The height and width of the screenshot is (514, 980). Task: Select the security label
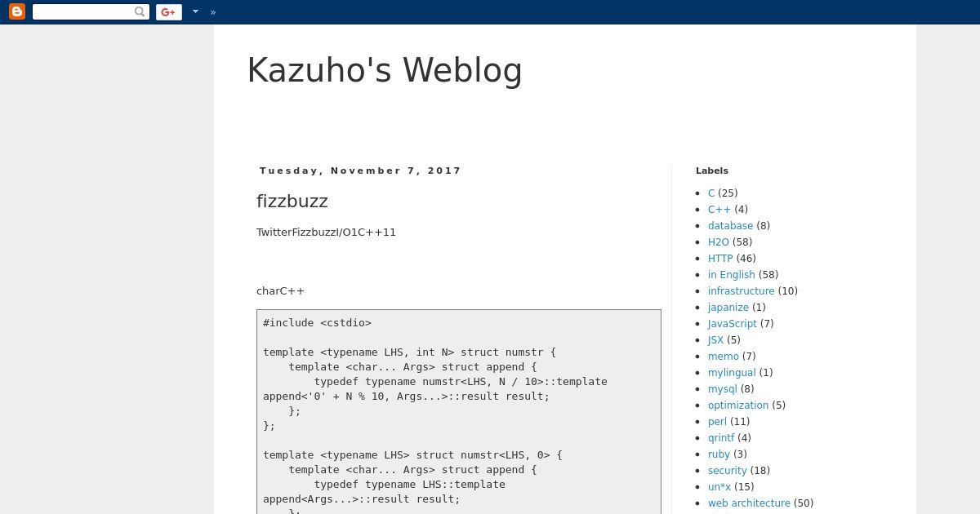728,471
